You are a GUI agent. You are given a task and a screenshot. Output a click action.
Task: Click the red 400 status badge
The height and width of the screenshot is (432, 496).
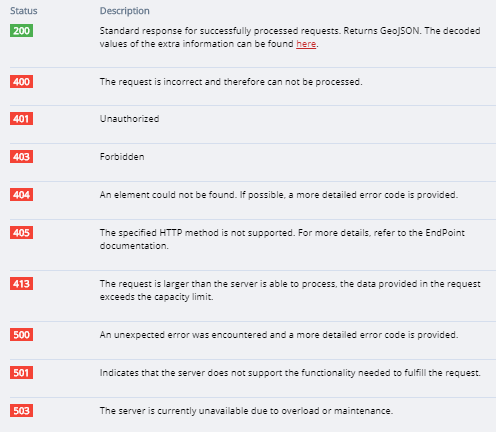click(x=21, y=82)
